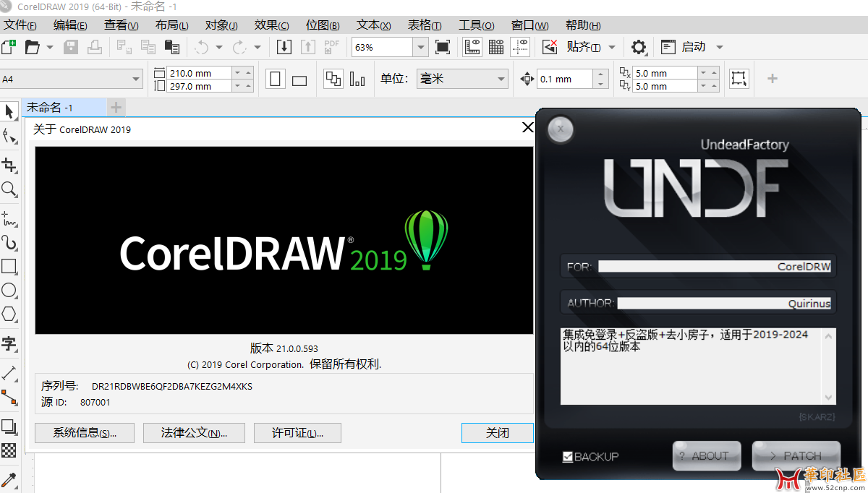Click 系统信息(S)... in the About dialog

pyautogui.click(x=84, y=433)
